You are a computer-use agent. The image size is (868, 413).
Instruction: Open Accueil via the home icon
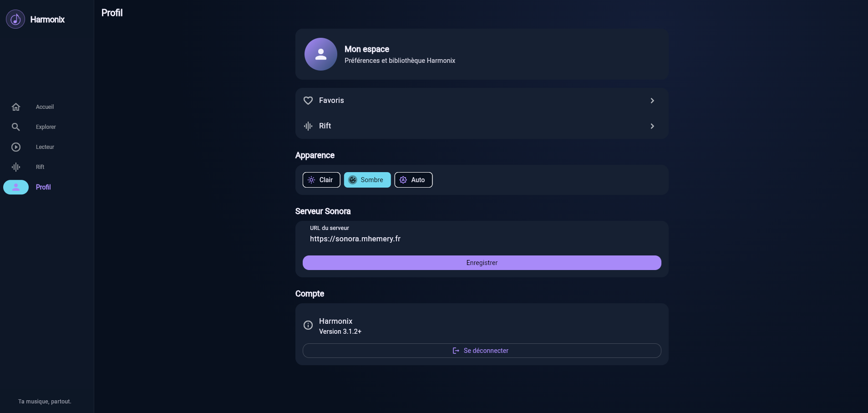coord(16,107)
